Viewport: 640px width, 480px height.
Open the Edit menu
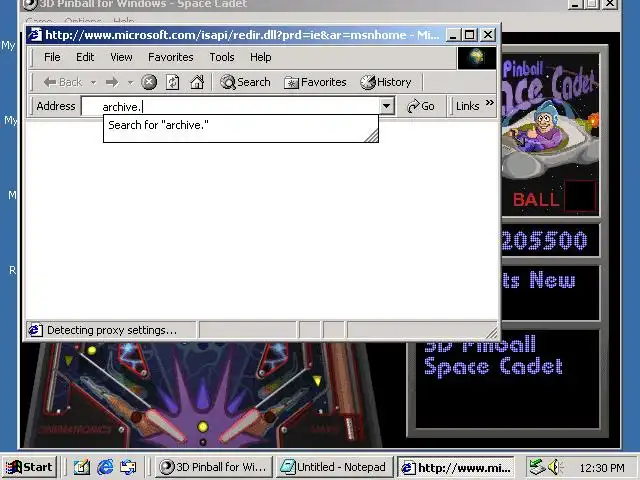[x=85, y=57]
